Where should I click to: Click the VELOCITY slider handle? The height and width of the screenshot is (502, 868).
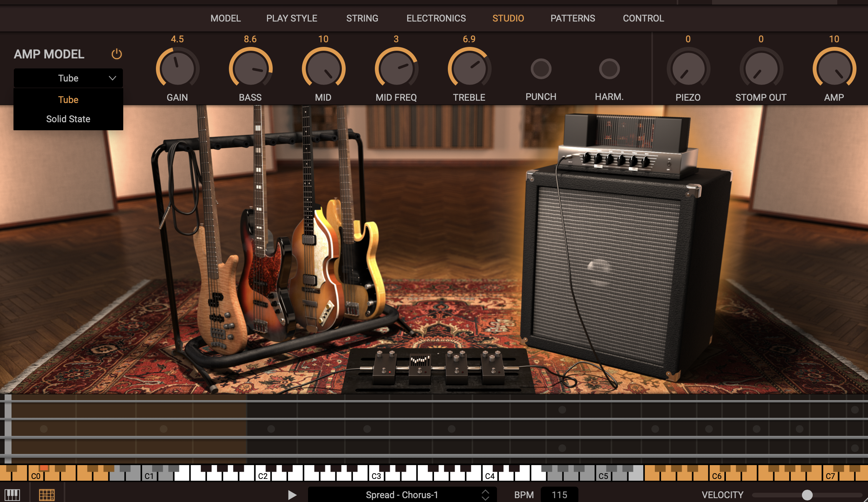(807, 495)
